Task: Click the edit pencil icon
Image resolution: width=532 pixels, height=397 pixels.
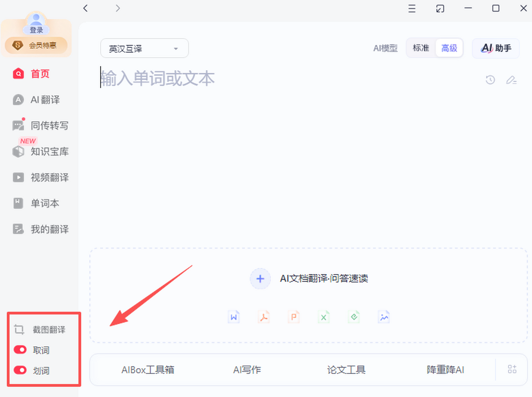Action: [511, 80]
